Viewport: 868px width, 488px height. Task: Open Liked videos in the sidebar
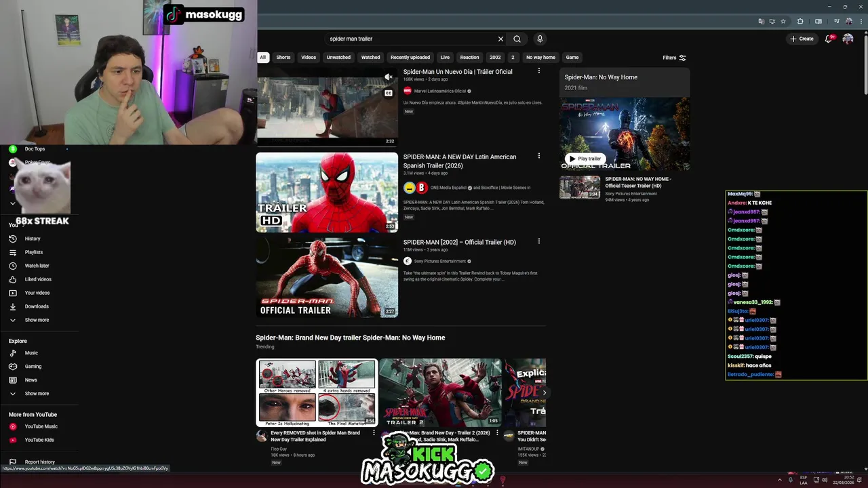[x=39, y=279]
